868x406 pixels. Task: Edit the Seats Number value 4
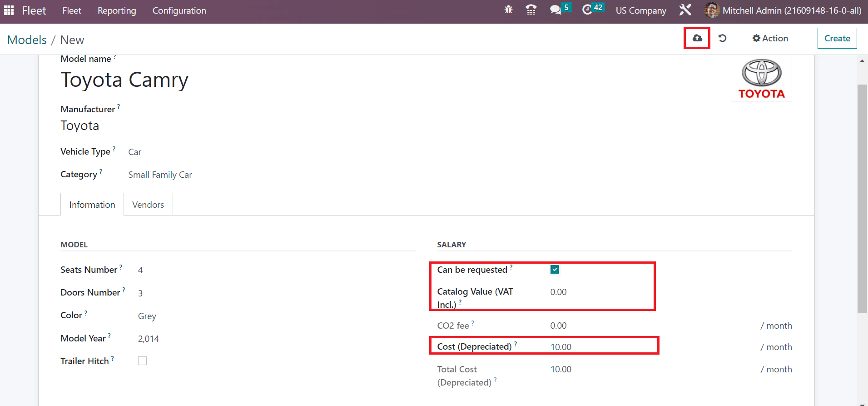[140, 270]
